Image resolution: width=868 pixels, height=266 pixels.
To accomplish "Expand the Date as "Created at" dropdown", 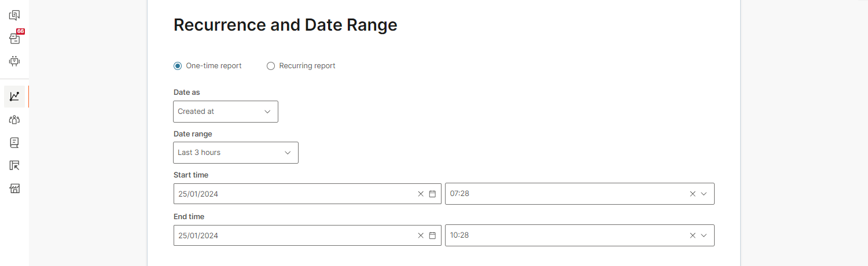I will tap(225, 112).
